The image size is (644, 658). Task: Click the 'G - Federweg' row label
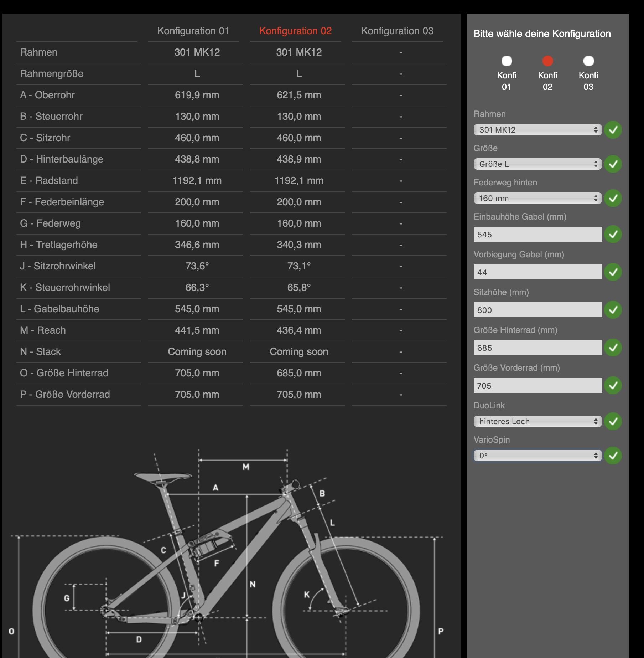(x=50, y=223)
